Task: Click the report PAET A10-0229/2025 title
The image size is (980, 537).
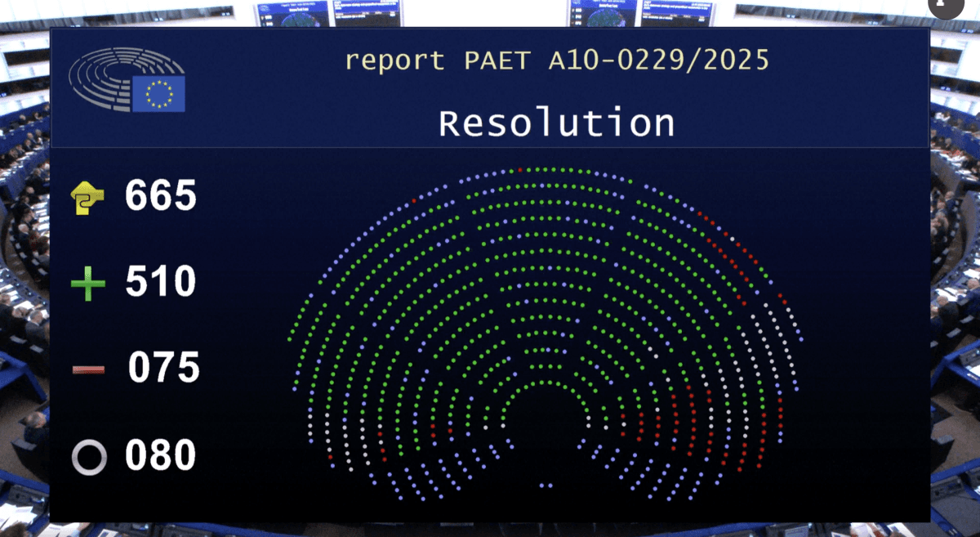Action: point(556,60)
